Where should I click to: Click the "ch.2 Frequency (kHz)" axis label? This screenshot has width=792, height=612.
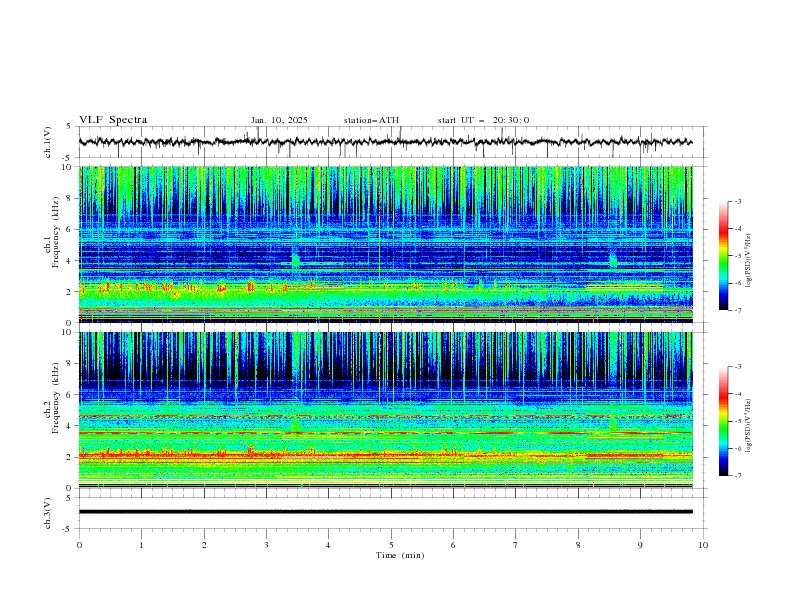click(52, 398)
